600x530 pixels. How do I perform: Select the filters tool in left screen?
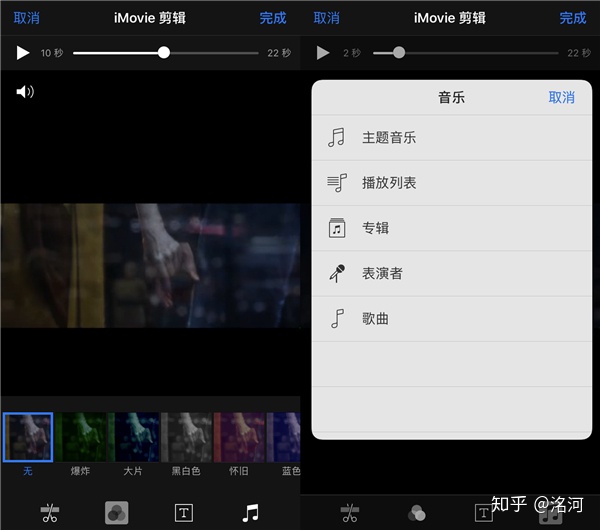click(116, 513)
